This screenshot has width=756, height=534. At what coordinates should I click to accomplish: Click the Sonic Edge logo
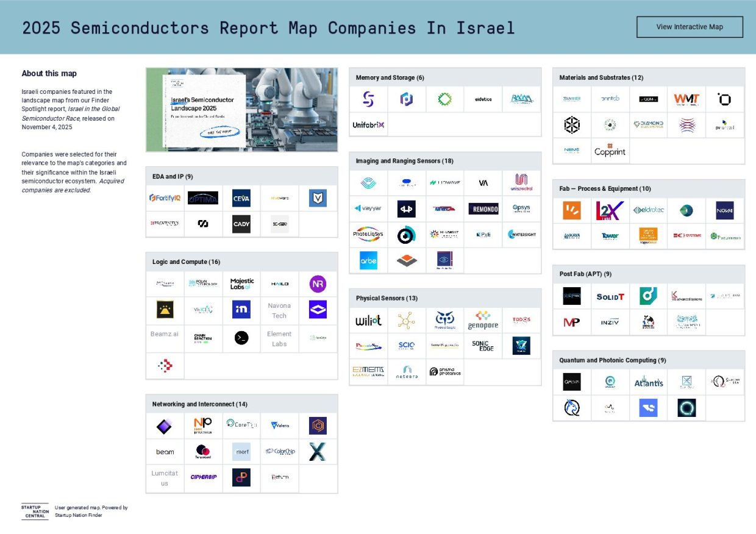tap(483, 346)
